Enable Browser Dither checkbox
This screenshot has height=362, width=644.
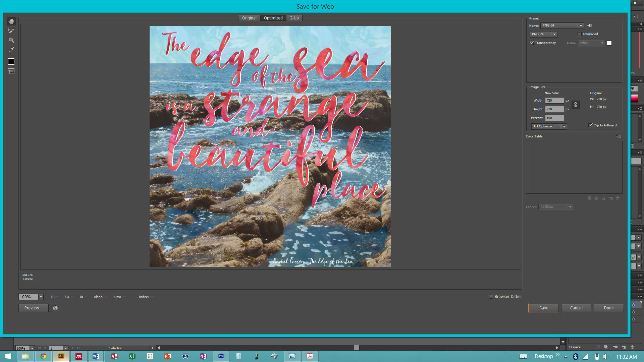click(491, 297)
